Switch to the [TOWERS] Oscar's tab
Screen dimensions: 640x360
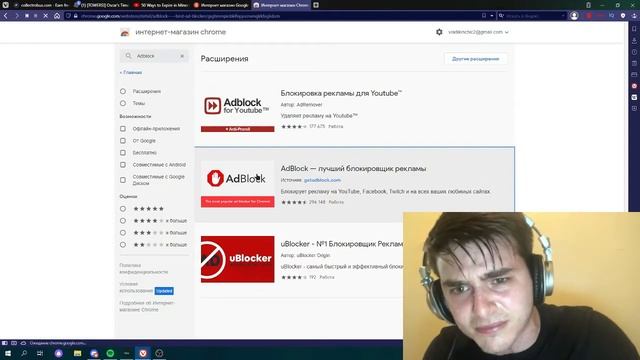[102, 5]
